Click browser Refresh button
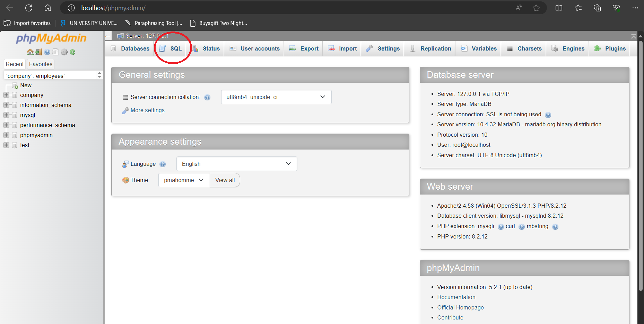644x324 pixels. tap(29, 8)
